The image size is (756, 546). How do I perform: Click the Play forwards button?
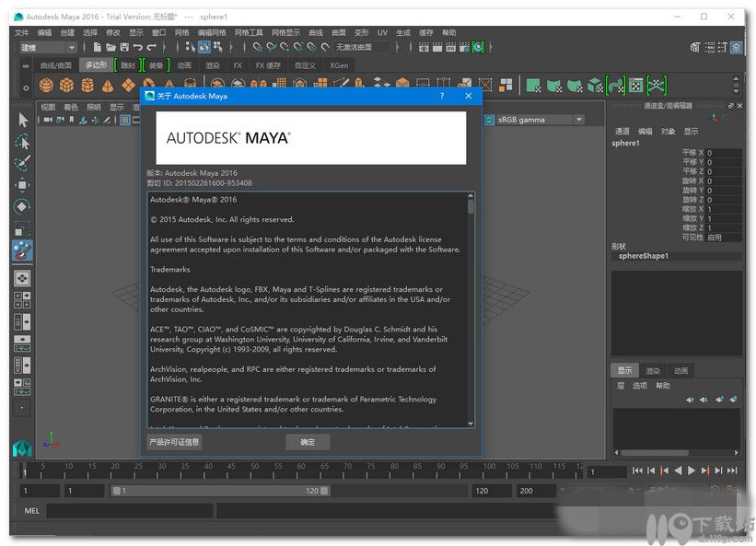[692, 470]
